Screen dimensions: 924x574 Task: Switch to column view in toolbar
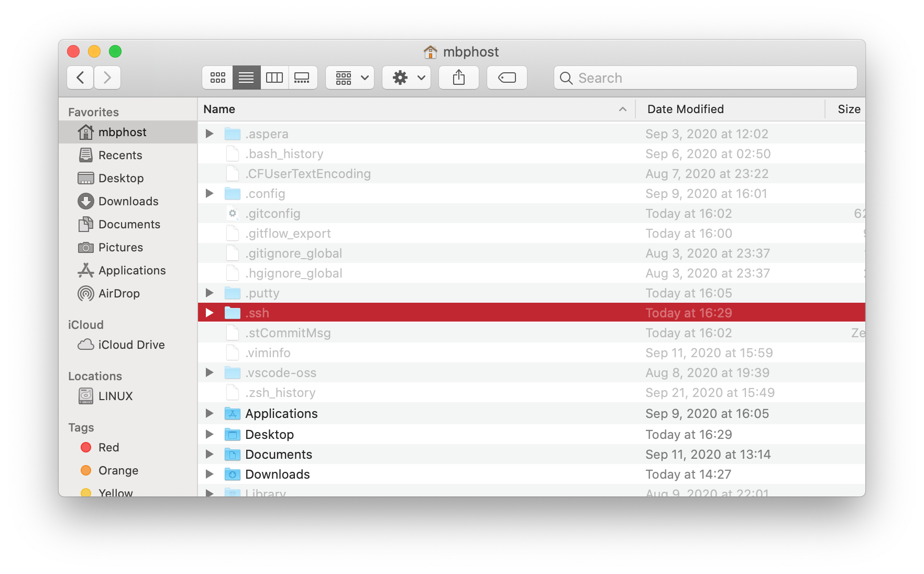274,78
